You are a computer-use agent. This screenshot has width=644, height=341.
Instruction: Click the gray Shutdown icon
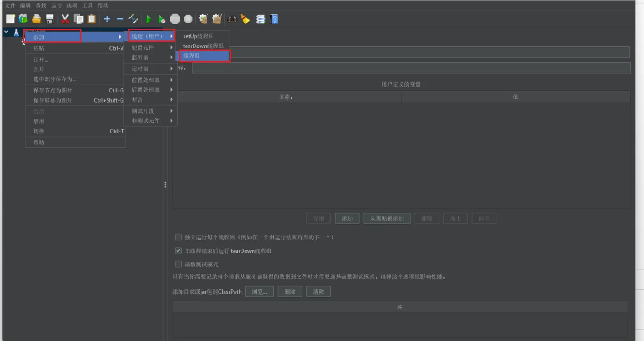(x=188, y=19)
